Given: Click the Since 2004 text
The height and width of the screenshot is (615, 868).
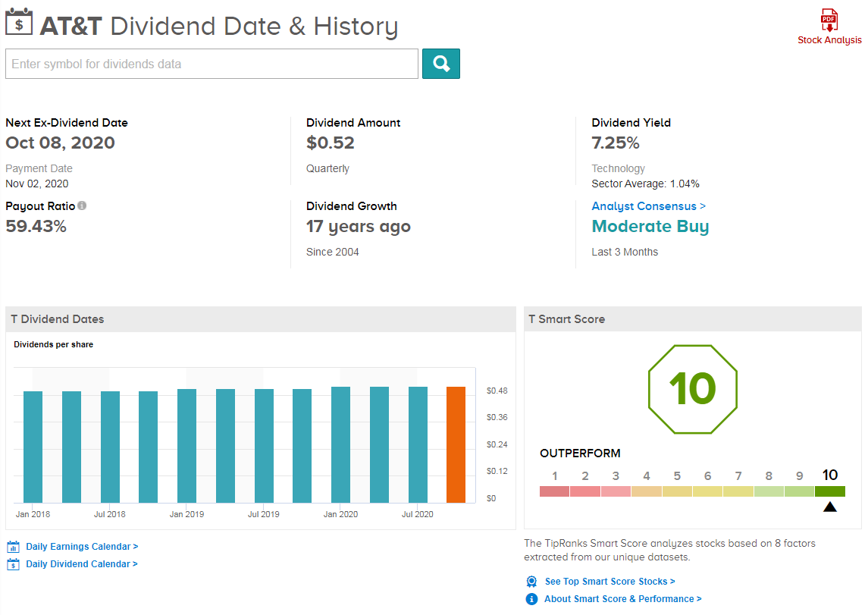Looking at the screenshot, I should 332,252.
